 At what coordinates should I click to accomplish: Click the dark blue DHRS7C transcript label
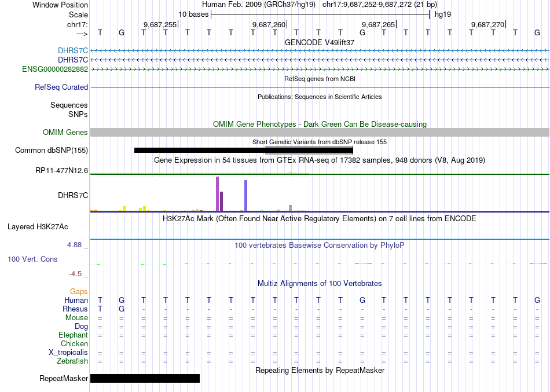point(73,60)
